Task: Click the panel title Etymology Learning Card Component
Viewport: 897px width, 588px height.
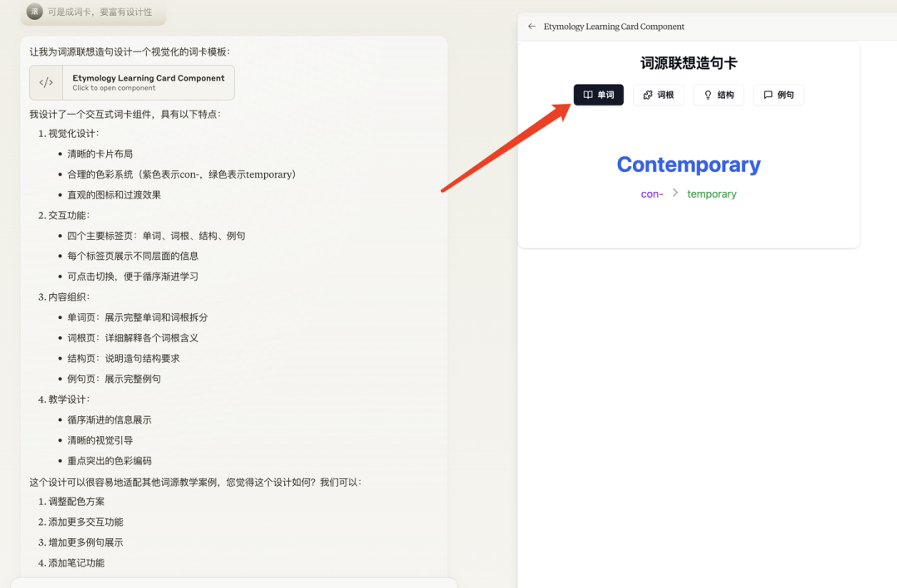Action: 614,27
